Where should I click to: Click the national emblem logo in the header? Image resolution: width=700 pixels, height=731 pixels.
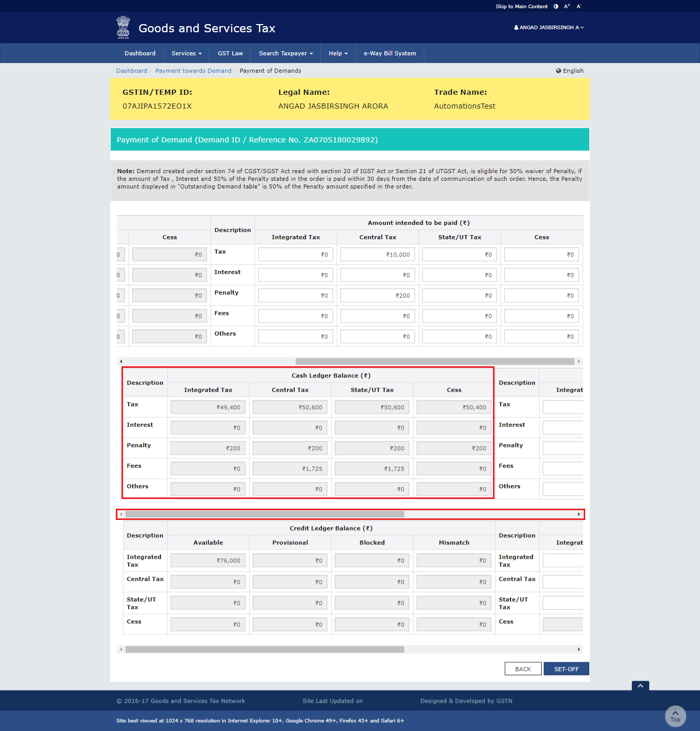[123, 27]
